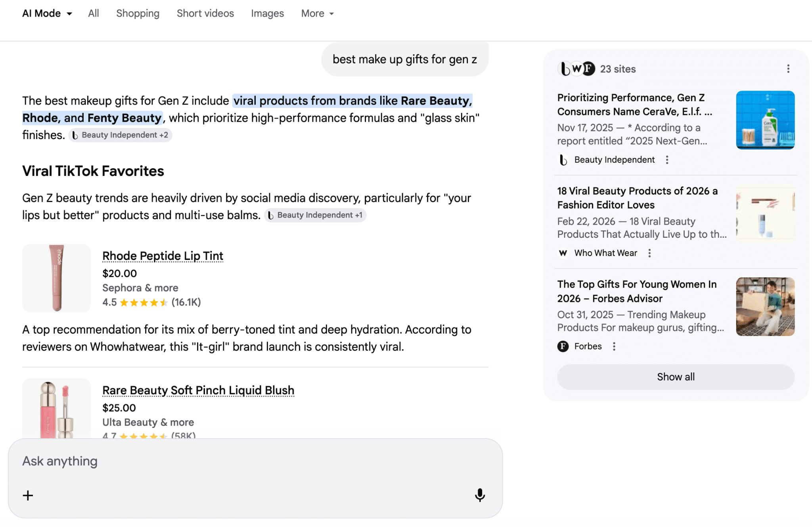Click the query bubble 'best make up gifts for gen z'

point(405,59)
